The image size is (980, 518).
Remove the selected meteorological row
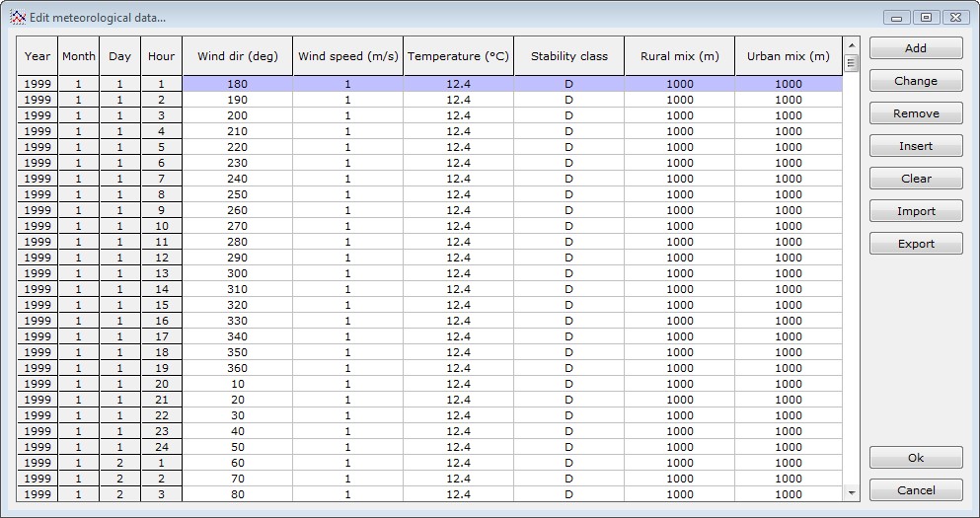pos(915,113)
